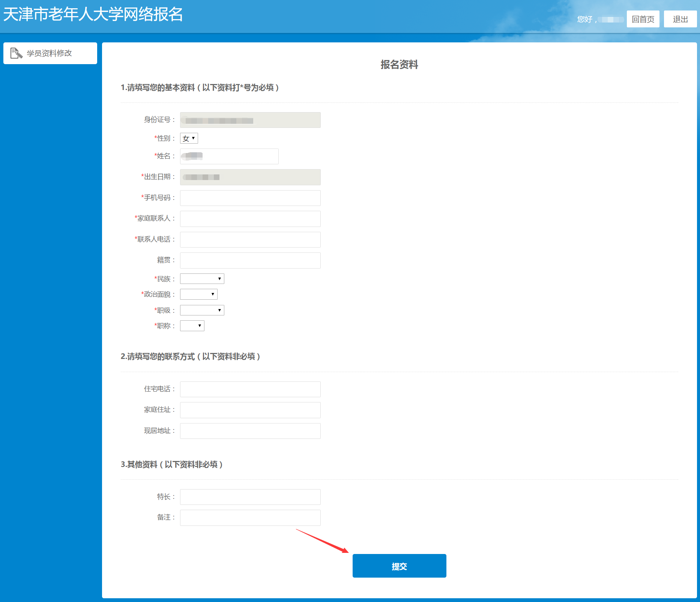This screenshot has height=602, width=700.
Task: Click the 家庭联系人 text field
Action: [x=250, y=219]
